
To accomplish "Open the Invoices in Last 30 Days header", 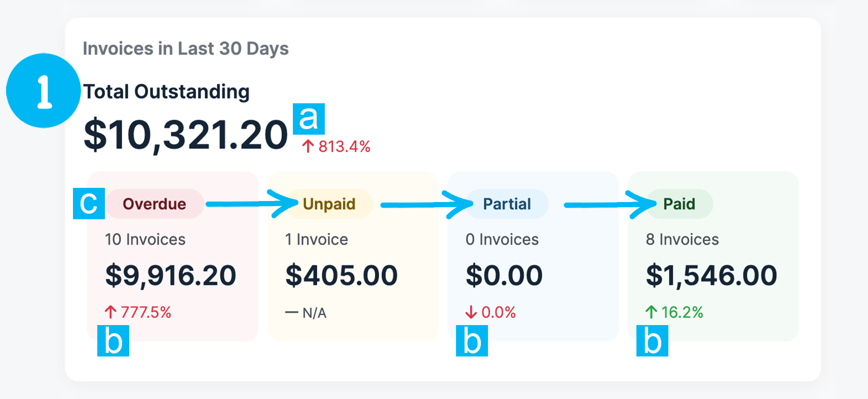I will [186, 48].
